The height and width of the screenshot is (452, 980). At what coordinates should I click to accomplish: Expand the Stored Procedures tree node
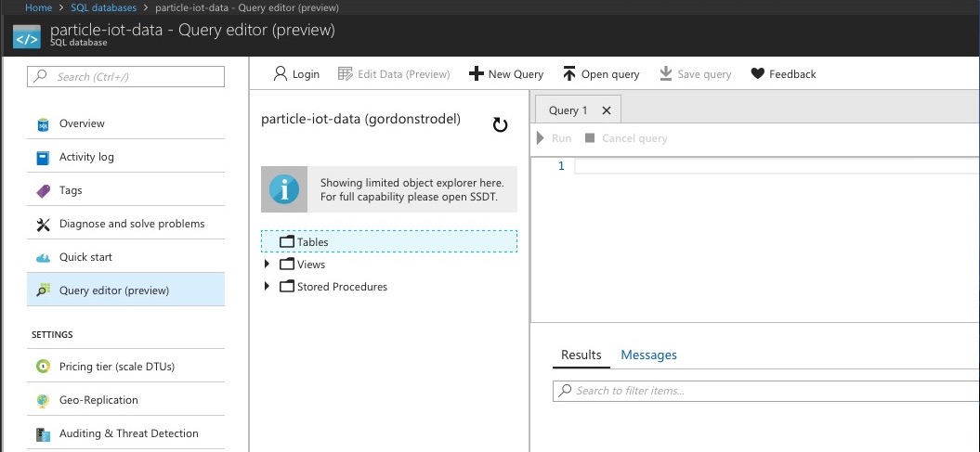(267, 287)
